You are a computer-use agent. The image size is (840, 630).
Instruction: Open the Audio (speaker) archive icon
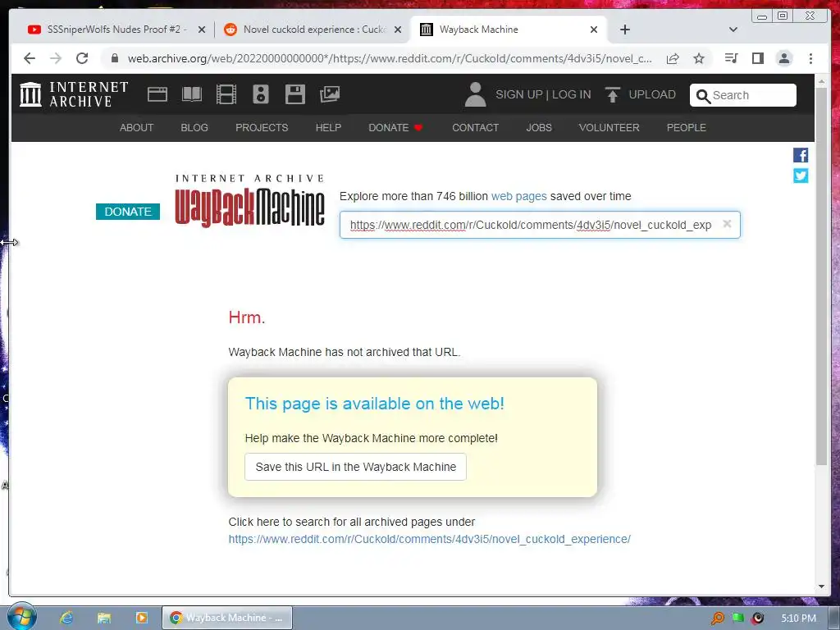point(261,95)
